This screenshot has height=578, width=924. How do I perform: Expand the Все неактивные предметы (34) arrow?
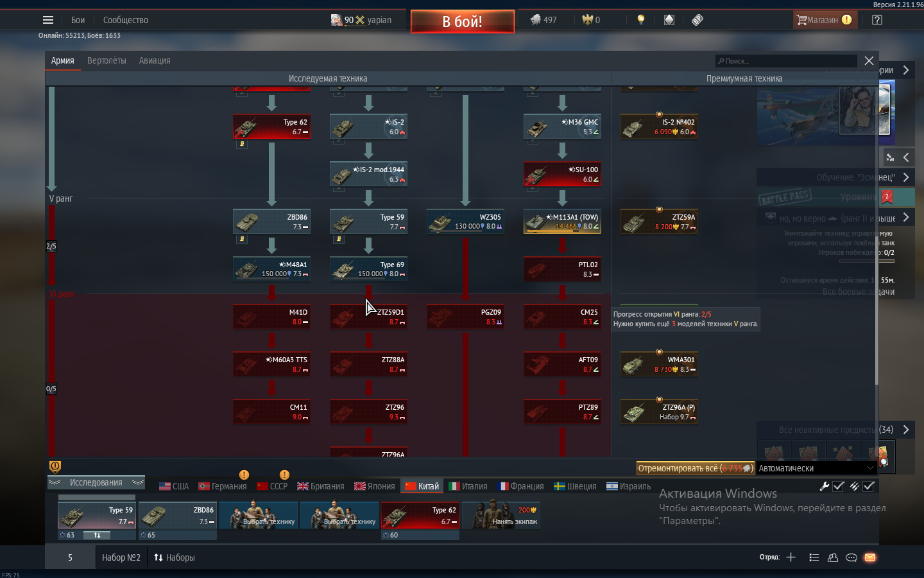[906, 430]
